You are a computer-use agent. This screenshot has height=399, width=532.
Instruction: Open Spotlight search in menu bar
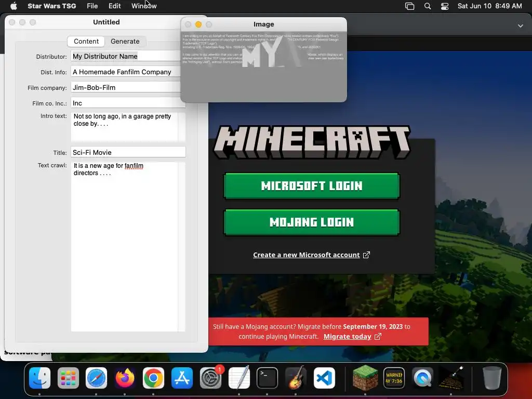pyautogui.click(x=428, y=6)
